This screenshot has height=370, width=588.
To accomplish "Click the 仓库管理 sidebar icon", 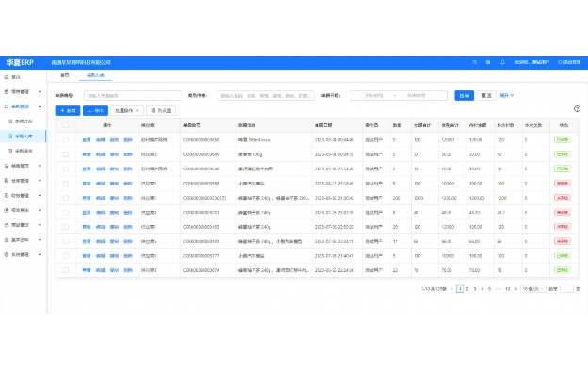I will [x=7, y=181].
